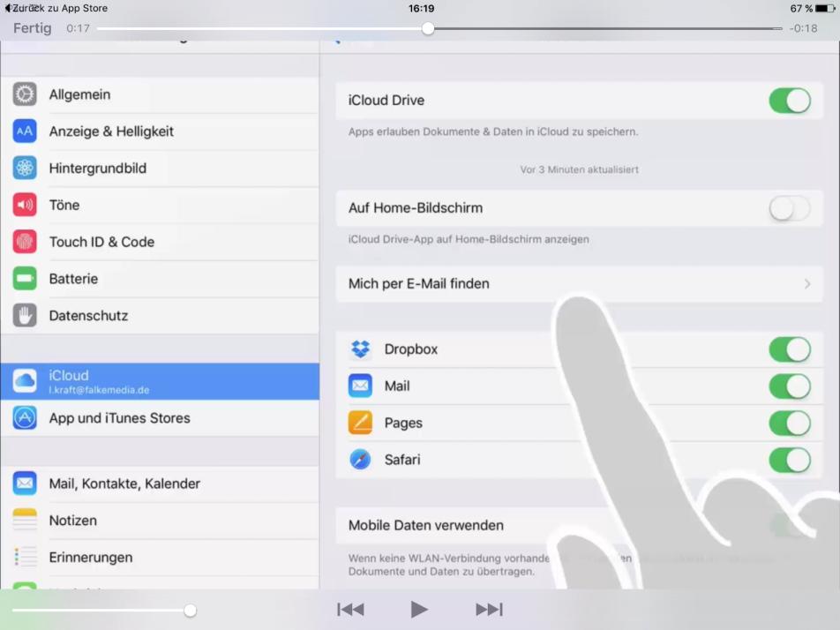This screenshot has width=840, height=630.
Task: Tap the yellow Notizen icon
Action: coord(25,521)
